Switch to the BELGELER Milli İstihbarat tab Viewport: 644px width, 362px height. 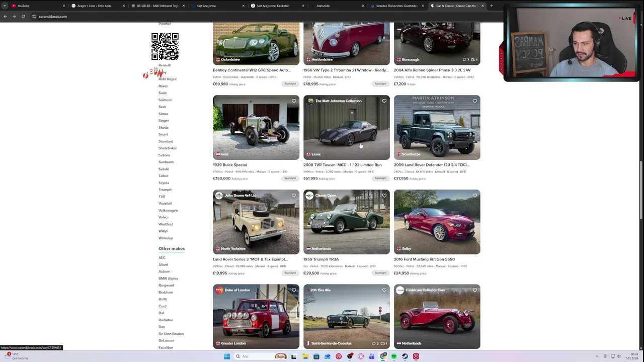pyautogui.click(x=158, y=6)
